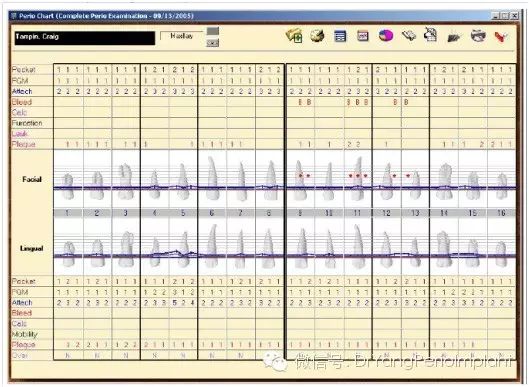
Task: Click the notes paper stack icon
Action: tap(409, 35)
